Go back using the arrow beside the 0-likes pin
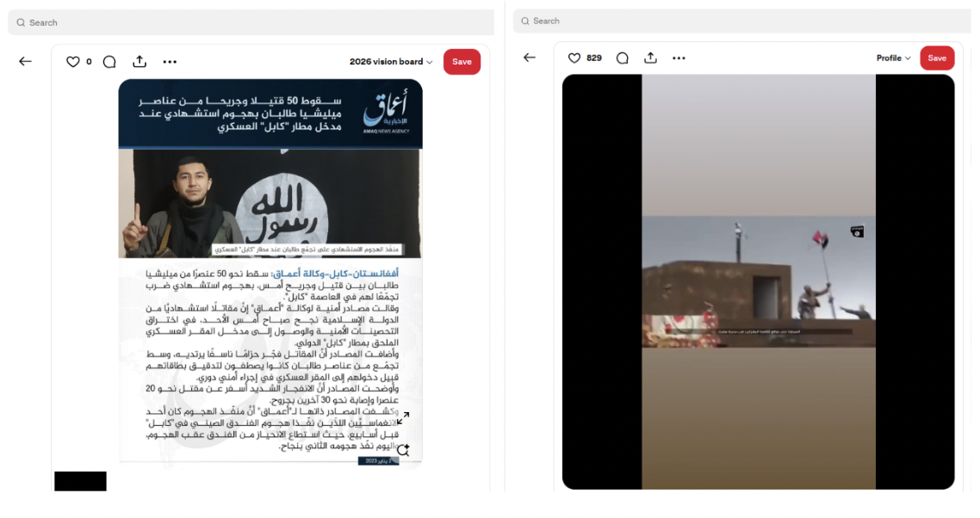This screenshot has width=980, height=518. click(25, 62)
